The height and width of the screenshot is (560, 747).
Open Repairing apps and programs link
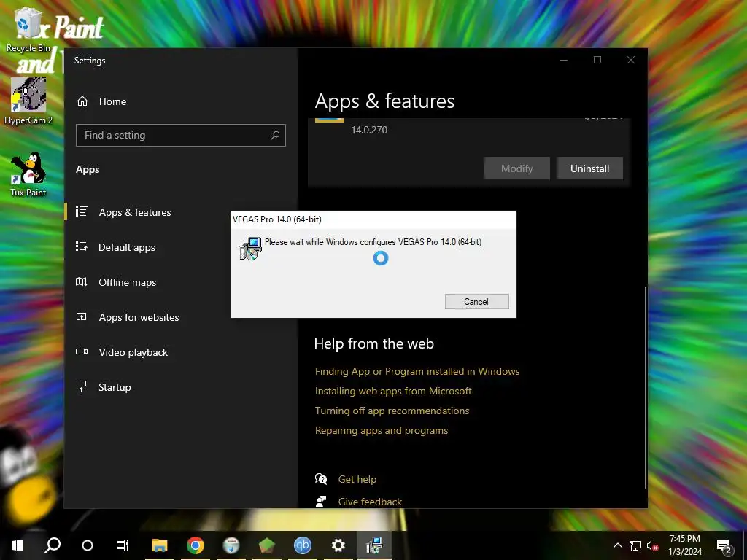point(381,430)
